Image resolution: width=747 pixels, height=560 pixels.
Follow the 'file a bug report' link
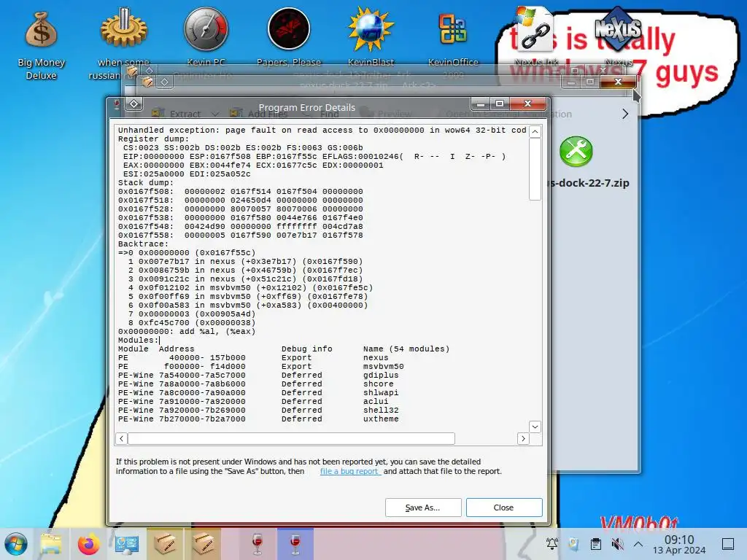pyautogui.click(x=350, y=471)
